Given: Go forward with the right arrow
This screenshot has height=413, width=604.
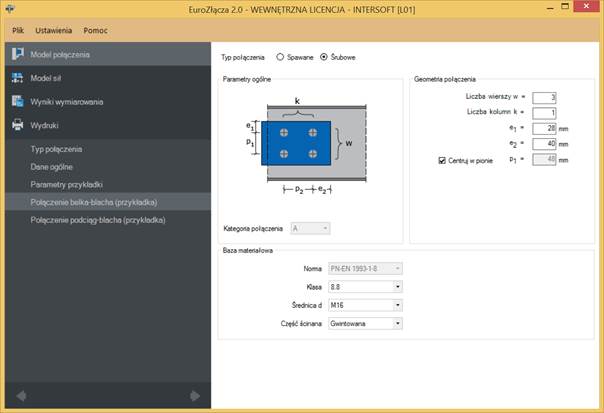Looking at the screenshot, I should (x=195, y=396).
